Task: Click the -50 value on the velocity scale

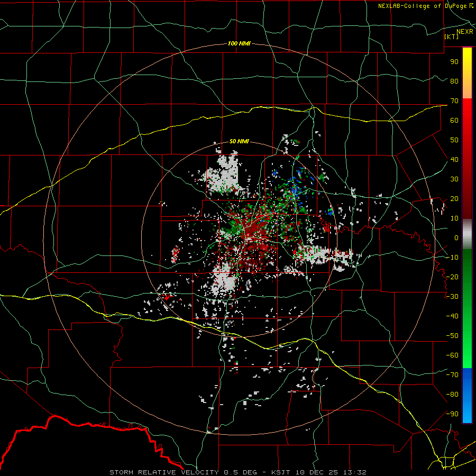Action: 452,336
